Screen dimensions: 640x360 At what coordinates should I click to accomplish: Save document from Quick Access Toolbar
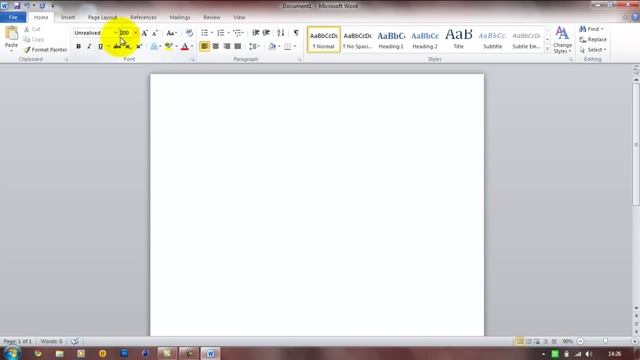pos(17,6)
